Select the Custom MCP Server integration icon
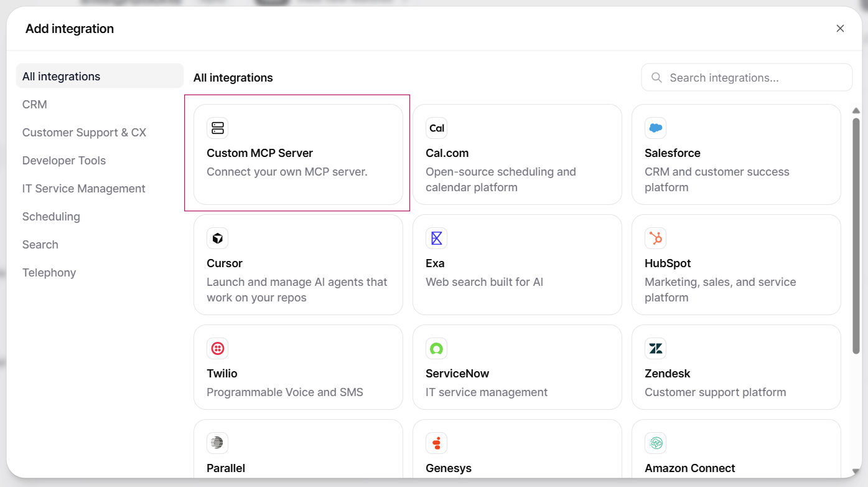 click(217, 127)
